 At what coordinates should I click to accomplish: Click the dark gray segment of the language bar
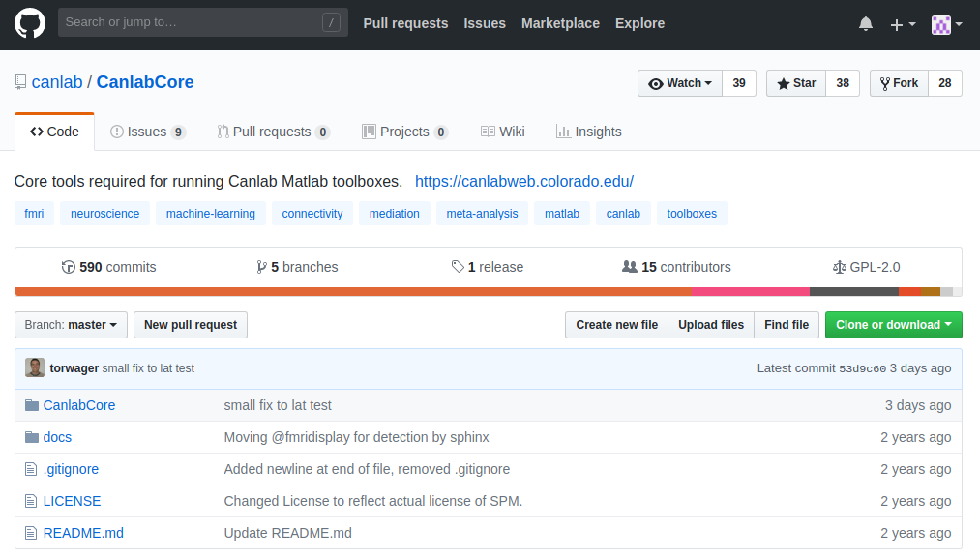click(x=854, y=292)
